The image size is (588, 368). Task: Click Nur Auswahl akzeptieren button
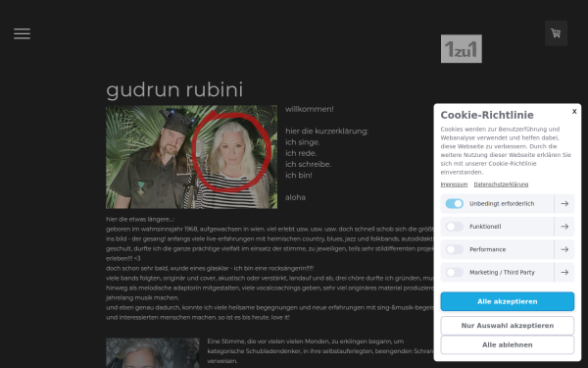tap(507, 326)
